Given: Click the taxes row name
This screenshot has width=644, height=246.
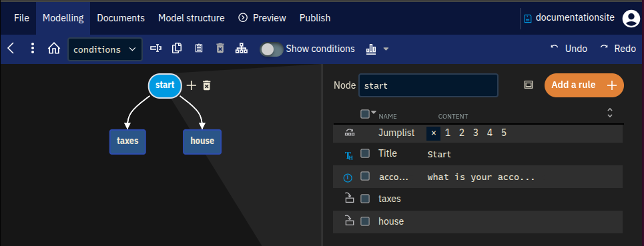Looking at the screenshot, I should [x=389, y=199].
